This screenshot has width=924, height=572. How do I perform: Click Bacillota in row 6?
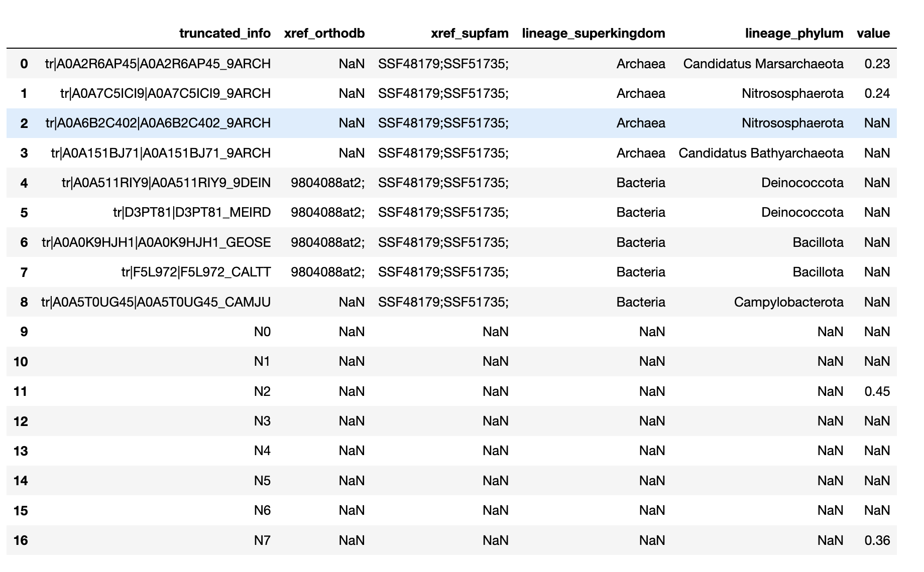click(818, 242)
